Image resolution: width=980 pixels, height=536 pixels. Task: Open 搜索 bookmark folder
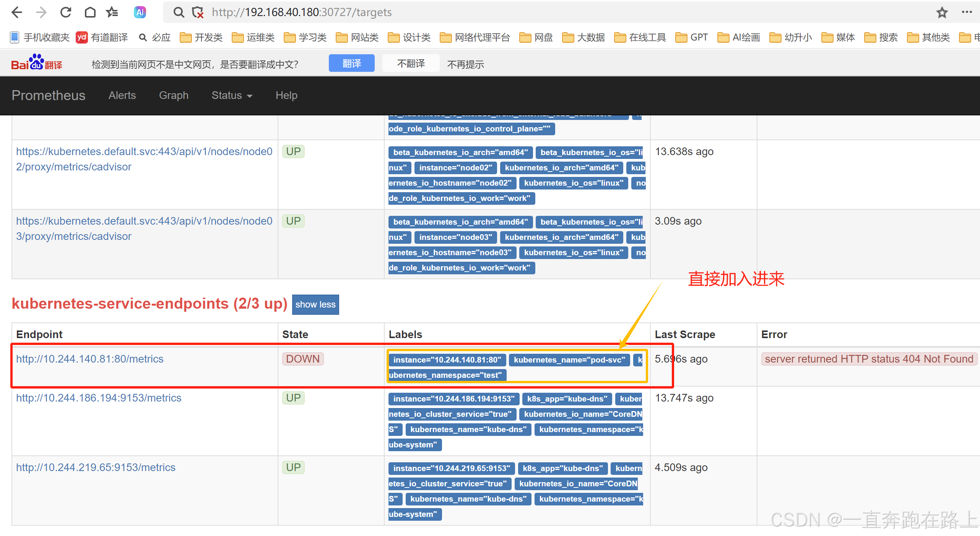click(x=881, y=37)
